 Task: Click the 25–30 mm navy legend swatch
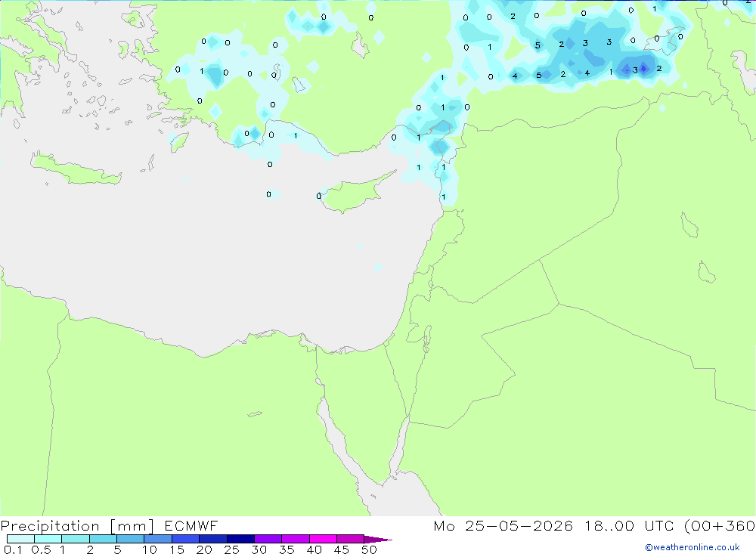pos(240,539)
